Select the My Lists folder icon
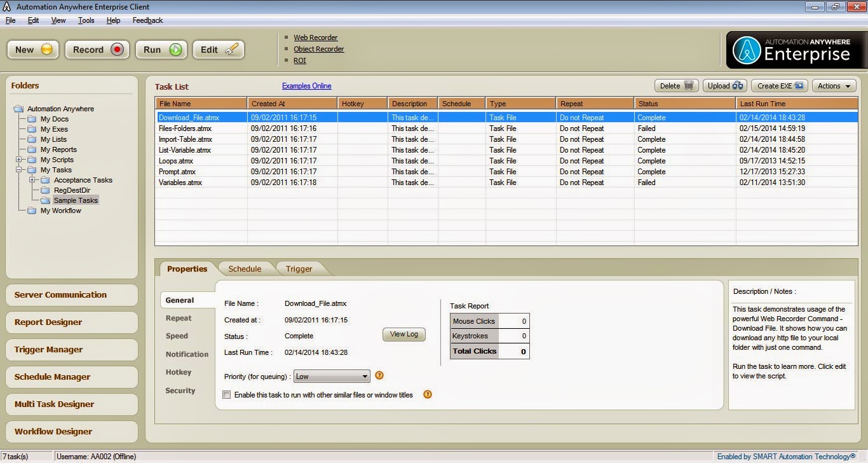The image size is (868, 463). (x=32, y=139)
